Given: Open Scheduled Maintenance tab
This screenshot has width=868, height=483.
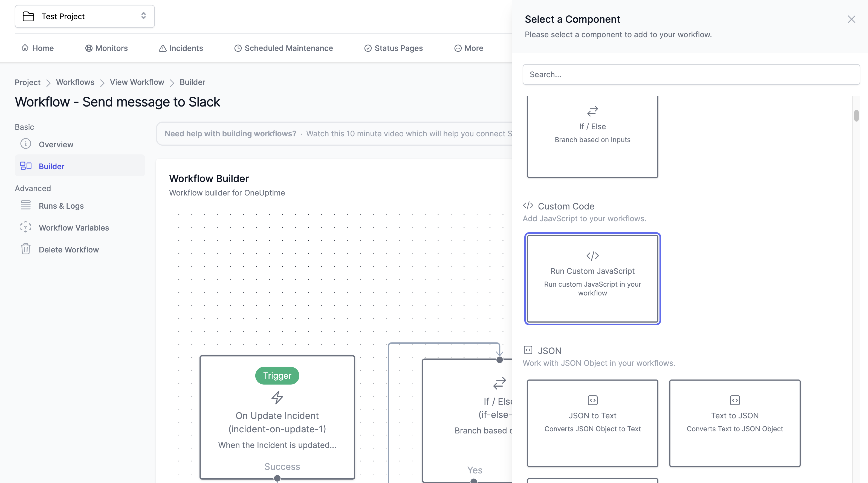Looking at the screenshot, I should coord(283,48).
